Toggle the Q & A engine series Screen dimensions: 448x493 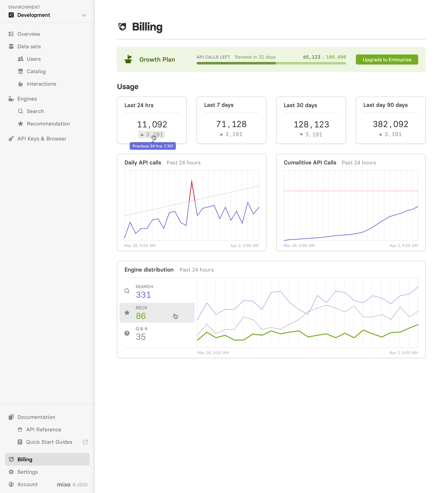pyautogui.click(x=157, y=334)
